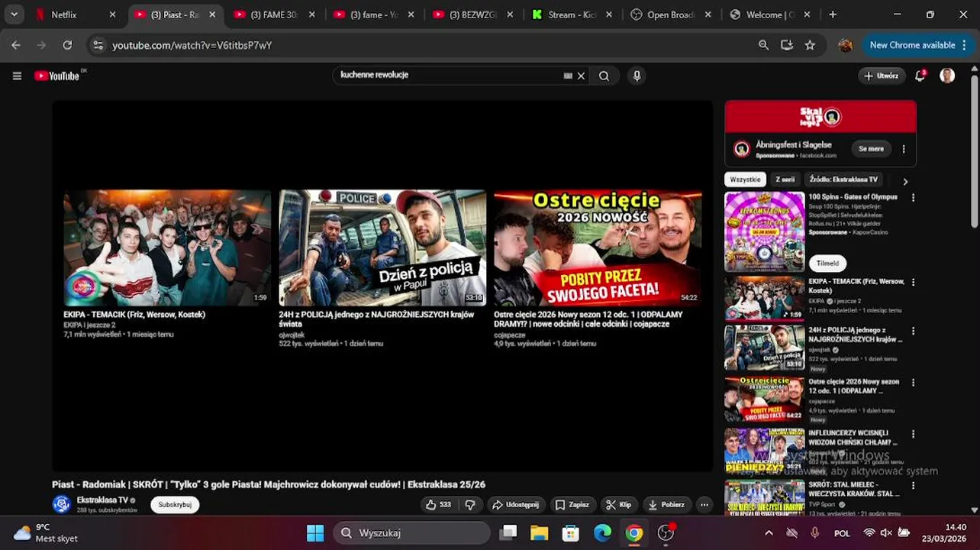Open the YouTube hamburger guide menu
This screenshot has height=550, width=980.
click(17, 76)
